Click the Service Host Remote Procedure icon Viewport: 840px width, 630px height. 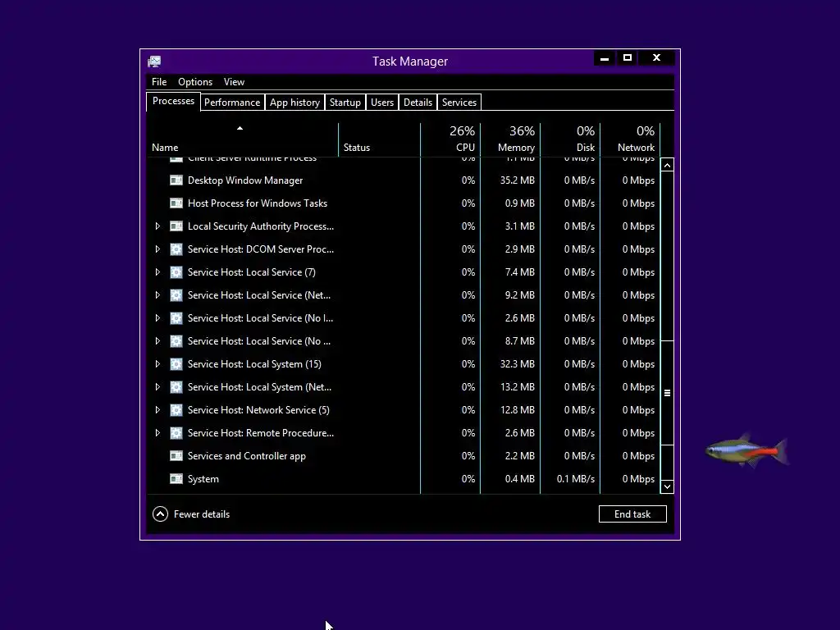pos(176,433)
